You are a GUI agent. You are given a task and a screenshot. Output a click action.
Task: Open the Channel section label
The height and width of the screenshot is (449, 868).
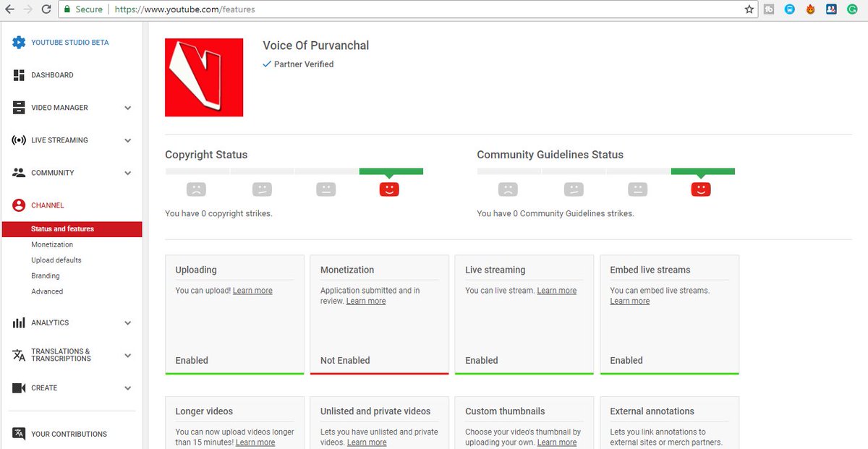coord(48,205)
